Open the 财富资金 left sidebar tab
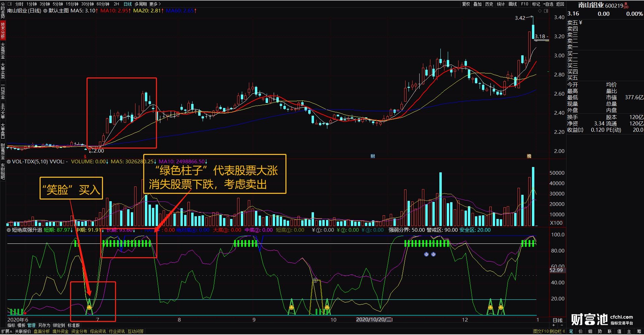The width and height of the screenshot is (644, 335). click(3, 151)
